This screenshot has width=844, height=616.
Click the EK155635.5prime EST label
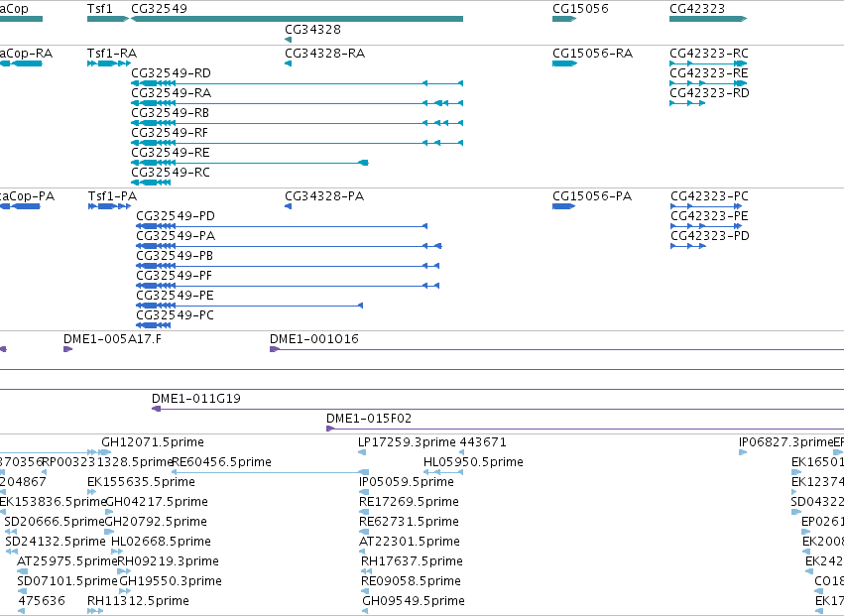click(x=141, y=482)
